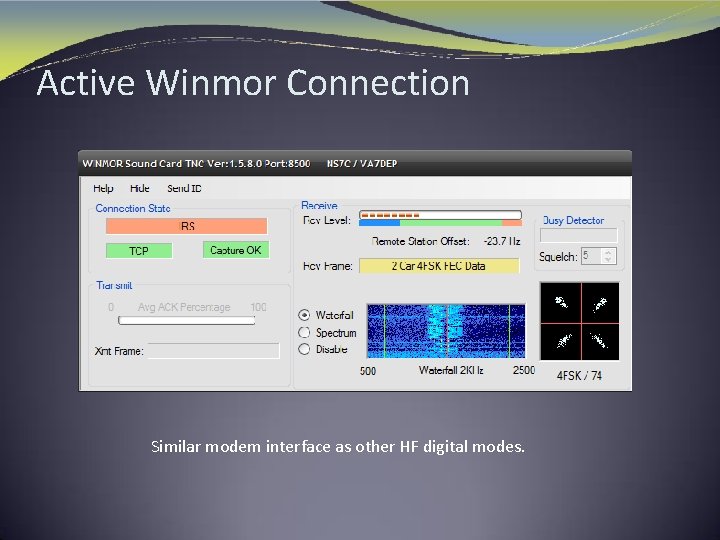
Task: Open the Hide menu item
Action: click(140, 188)
